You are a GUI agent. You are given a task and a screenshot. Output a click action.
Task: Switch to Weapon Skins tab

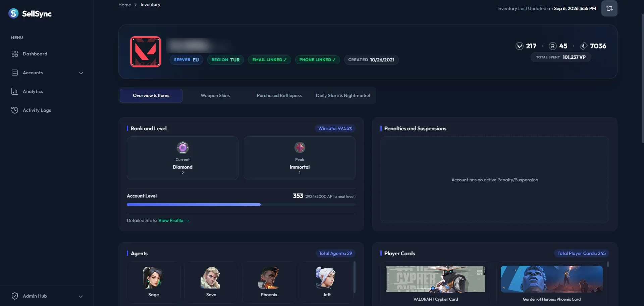coord(215,95)
